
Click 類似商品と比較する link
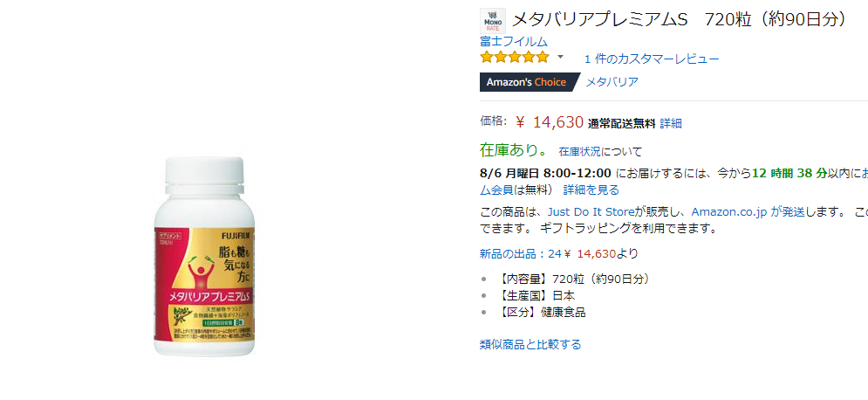530,345
